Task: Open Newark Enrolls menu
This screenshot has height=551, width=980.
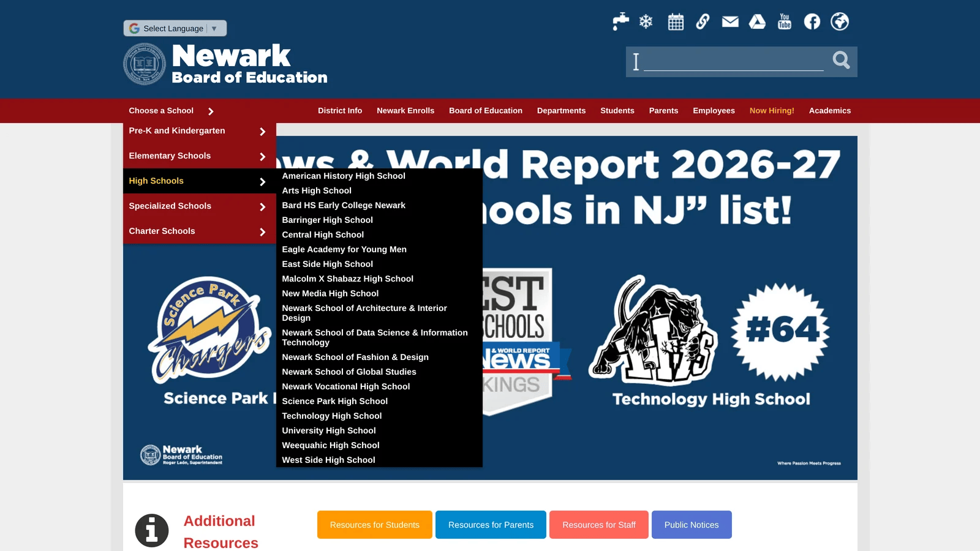Action: [405, 111]
